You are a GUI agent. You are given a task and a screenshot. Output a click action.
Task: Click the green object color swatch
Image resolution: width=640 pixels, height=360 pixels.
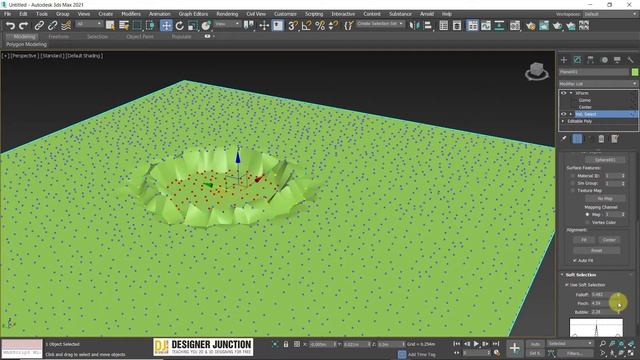tap(635, 72)
